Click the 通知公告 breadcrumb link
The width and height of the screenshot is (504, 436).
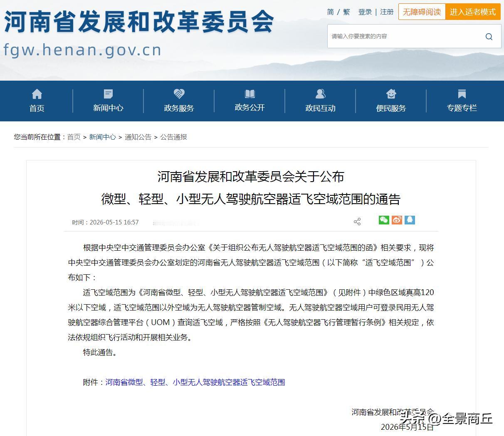(138, 137)
